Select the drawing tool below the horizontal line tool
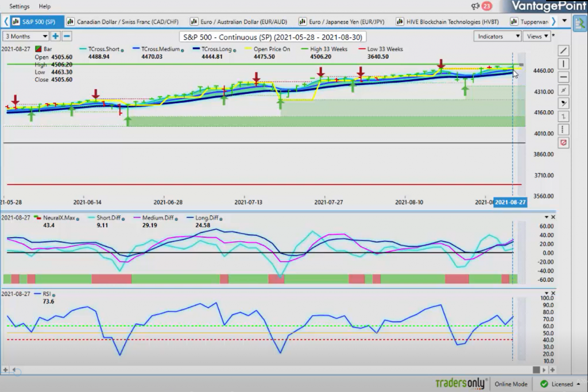588x392 pixels. (563, 90)
